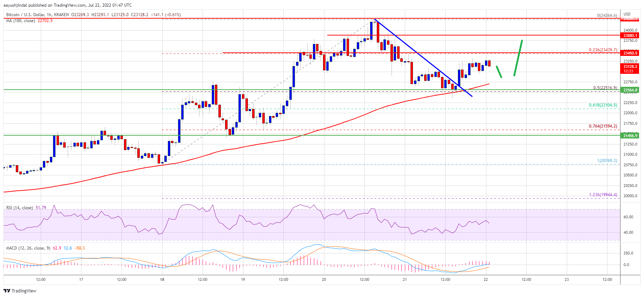Click the RSI 40.00 scale tick
The height and width of the screenshot is (297, 644).
tap(628, 232)
